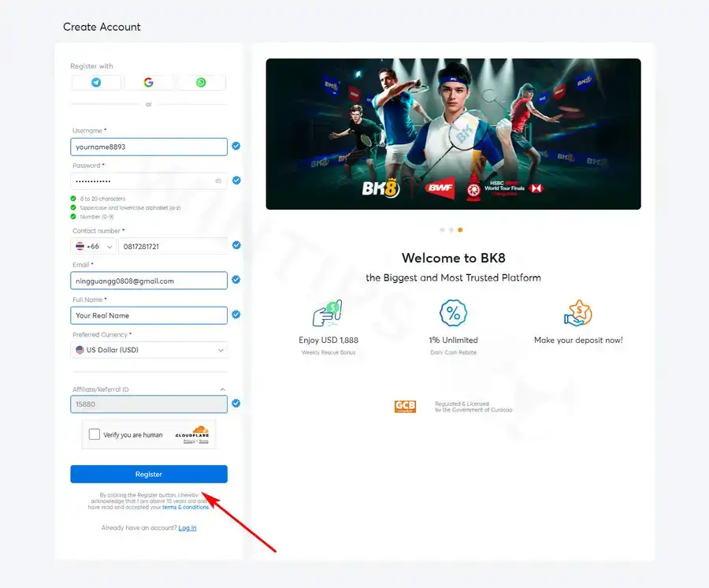
Task: Register with the Google icon
Action: (x=148, y=82)
